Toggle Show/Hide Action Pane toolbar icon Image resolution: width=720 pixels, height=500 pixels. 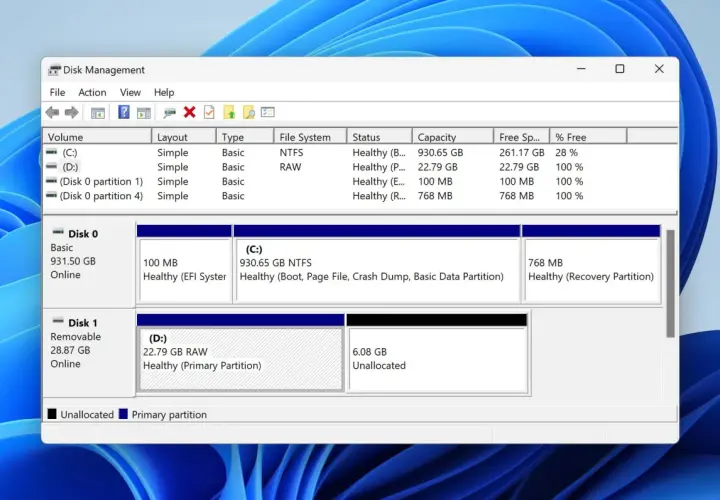(x=144, y=113)
